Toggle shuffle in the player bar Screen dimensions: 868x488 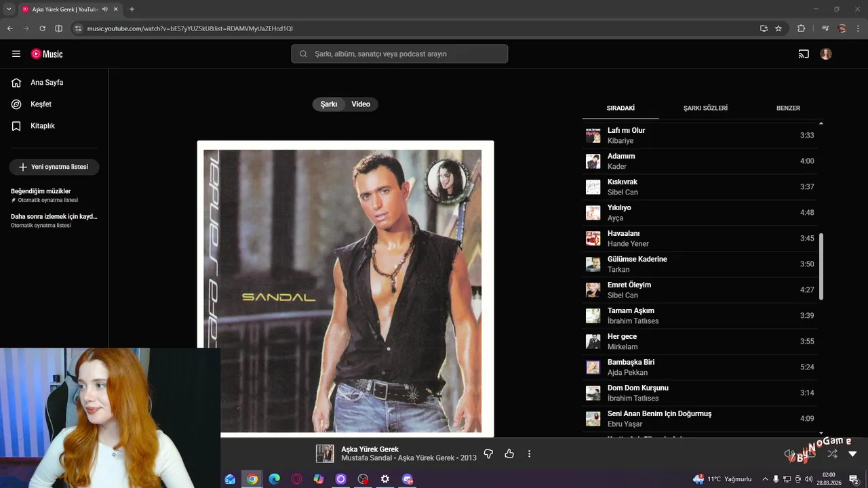pyautogui.click(x=833, y=453)
